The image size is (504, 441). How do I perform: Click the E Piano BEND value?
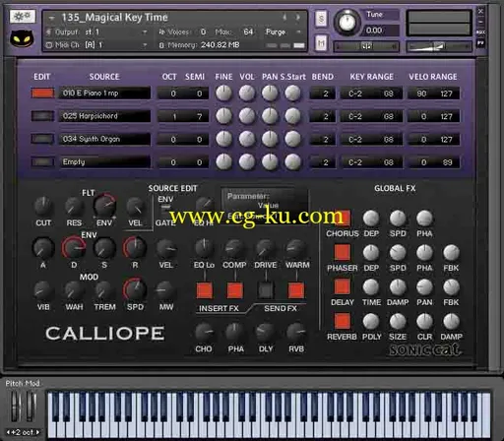click(323, 94)
